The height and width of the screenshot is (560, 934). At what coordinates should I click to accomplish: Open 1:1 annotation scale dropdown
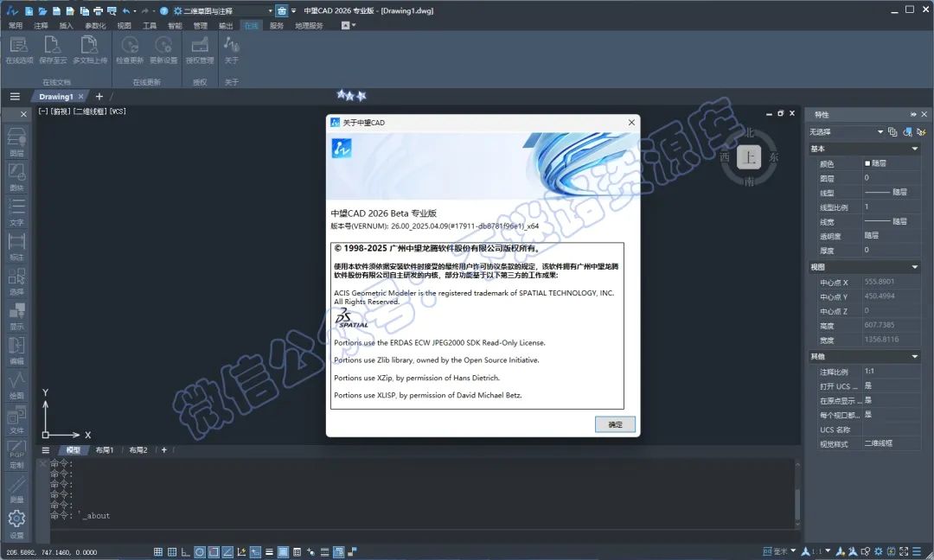click(x=828, y=551)
